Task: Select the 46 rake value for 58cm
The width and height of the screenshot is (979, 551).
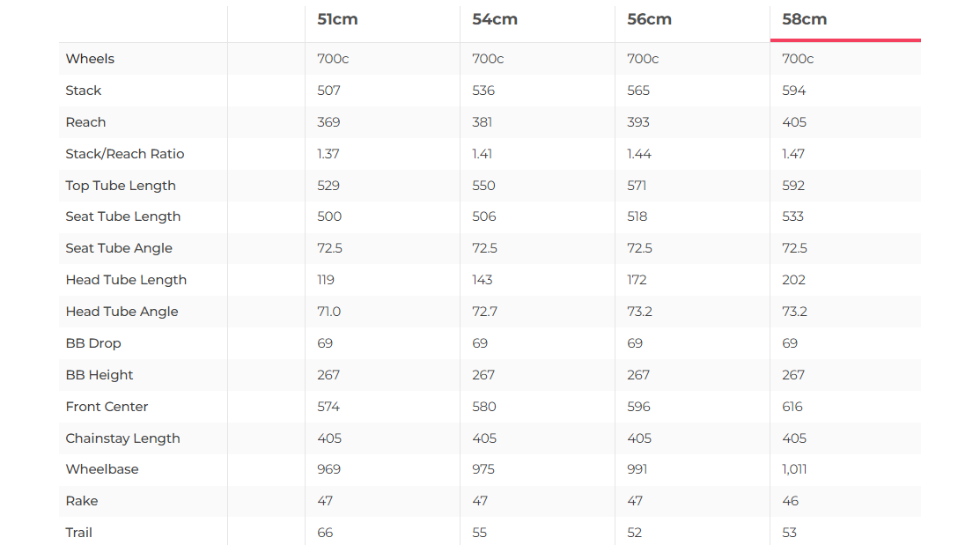Action: [790, 501]
